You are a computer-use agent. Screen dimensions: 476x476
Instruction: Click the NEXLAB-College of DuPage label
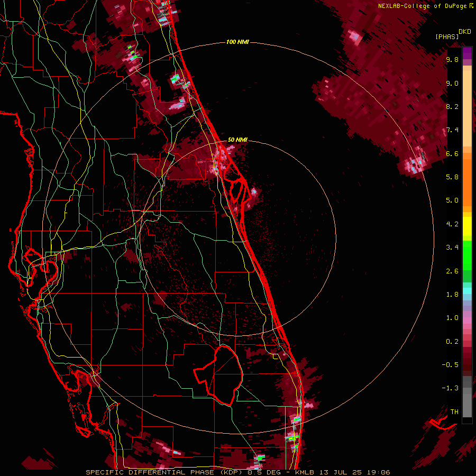click(422, 6)
